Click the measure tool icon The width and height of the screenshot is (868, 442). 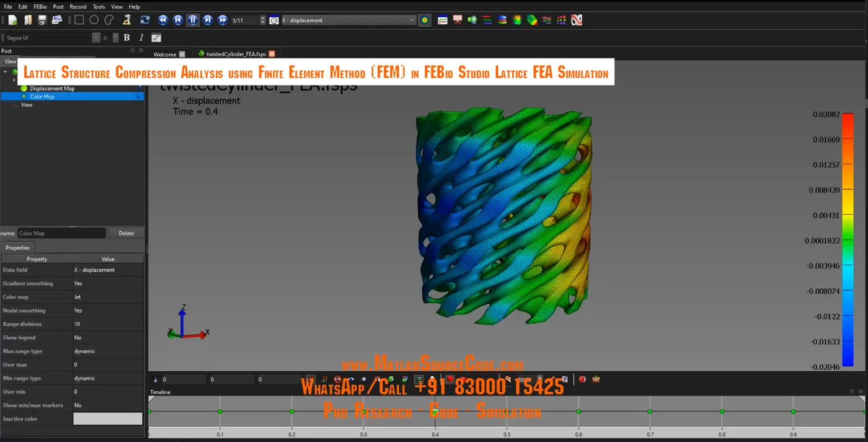[x=126, y=20]
